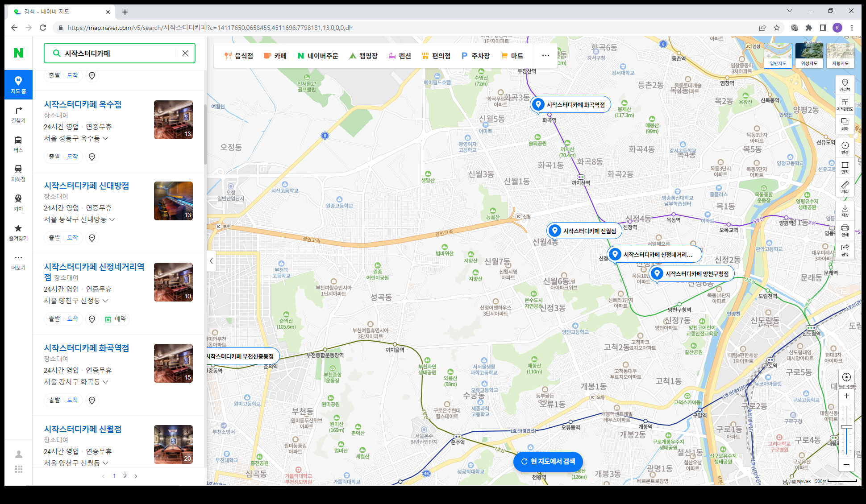Expand address 서울 양천구 신월동

tap(76, 463)
